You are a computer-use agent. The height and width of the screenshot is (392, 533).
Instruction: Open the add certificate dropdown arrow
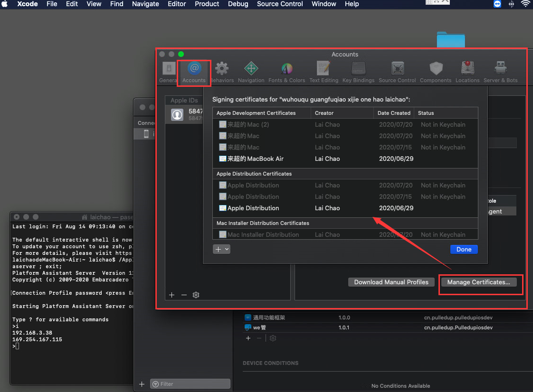click(x=226, y=249)
